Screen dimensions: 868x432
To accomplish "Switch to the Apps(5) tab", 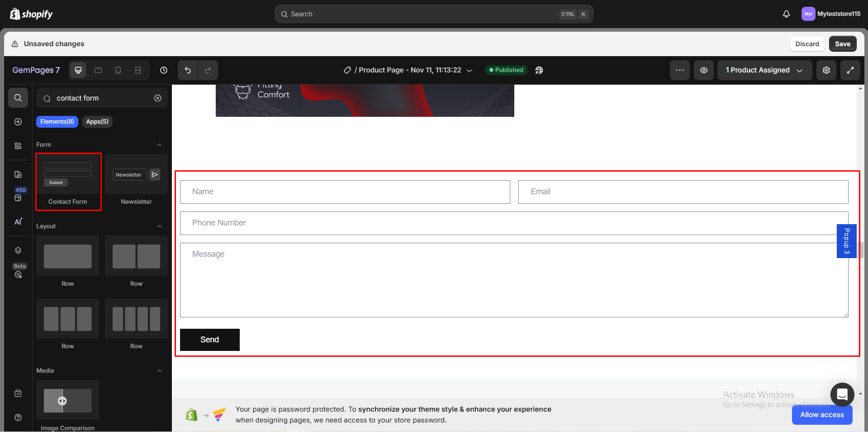I will pos(97,121).
